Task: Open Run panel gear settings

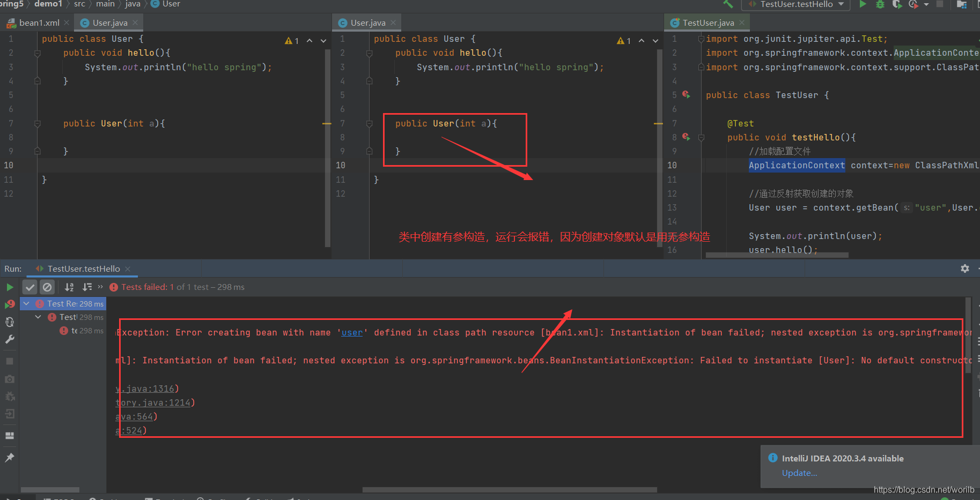Action: pyautogui.click(x=965, y=268)
